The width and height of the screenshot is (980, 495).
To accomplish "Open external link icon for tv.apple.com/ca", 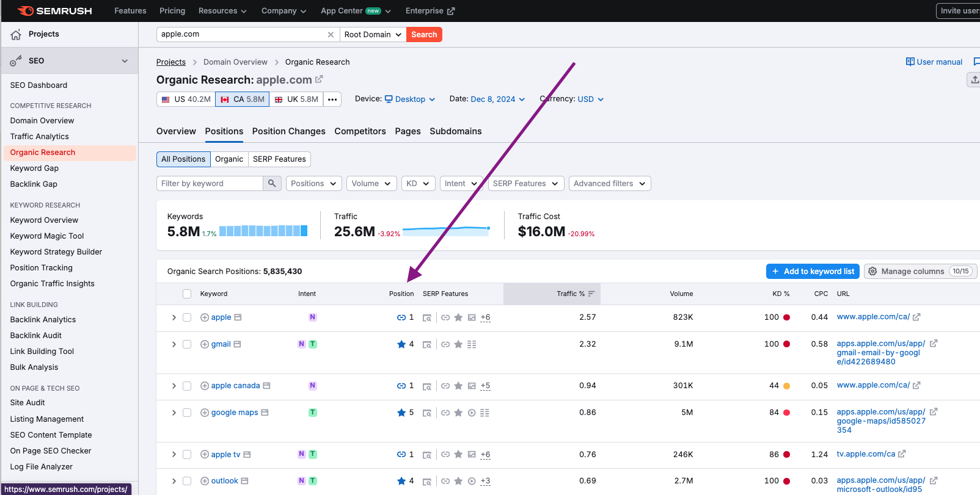I will [902, 454].
